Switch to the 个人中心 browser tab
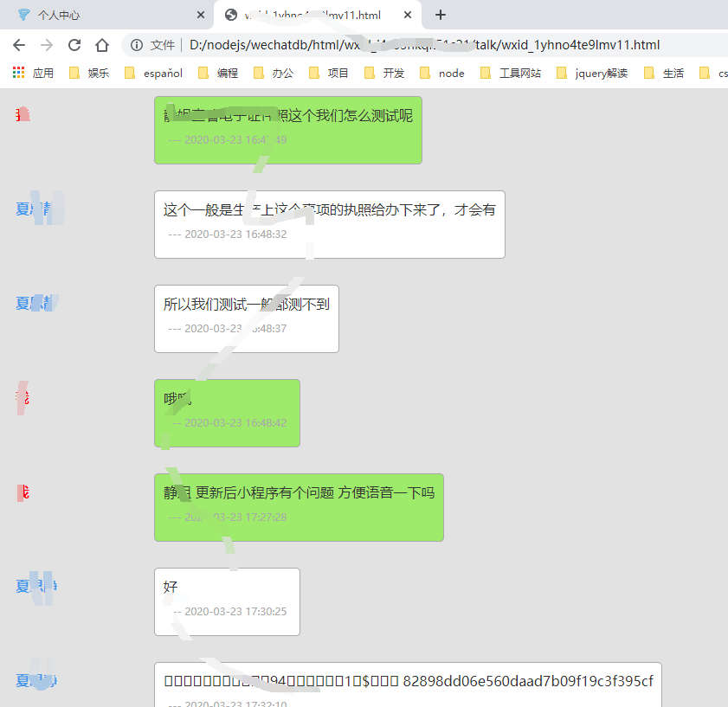The image size is (728, 707). point(106,15)
